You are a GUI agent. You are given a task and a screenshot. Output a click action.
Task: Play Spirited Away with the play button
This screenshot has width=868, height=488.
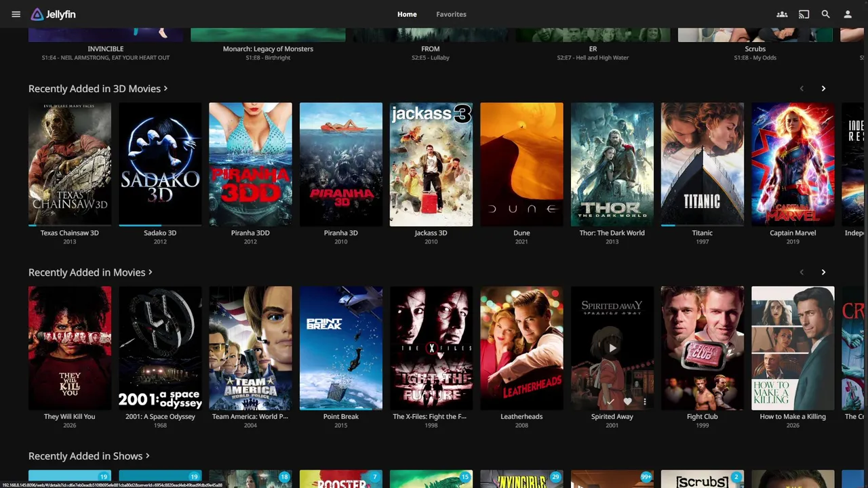coord(612,348)
